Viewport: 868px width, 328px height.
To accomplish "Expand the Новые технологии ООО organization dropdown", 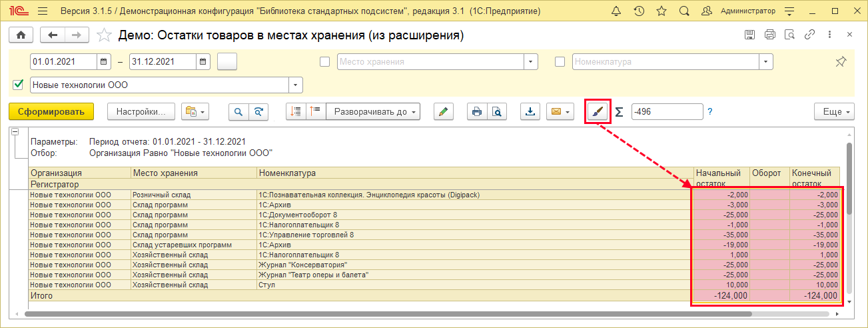I will (295, 85).
